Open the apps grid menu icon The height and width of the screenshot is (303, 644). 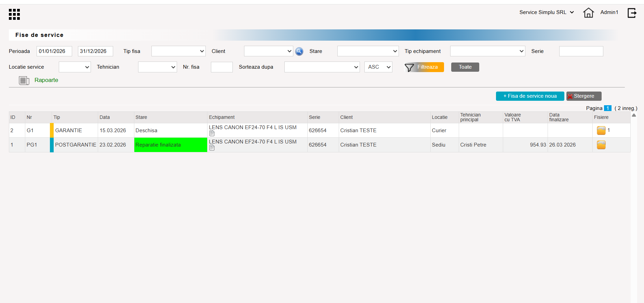(x=14, y=14)
